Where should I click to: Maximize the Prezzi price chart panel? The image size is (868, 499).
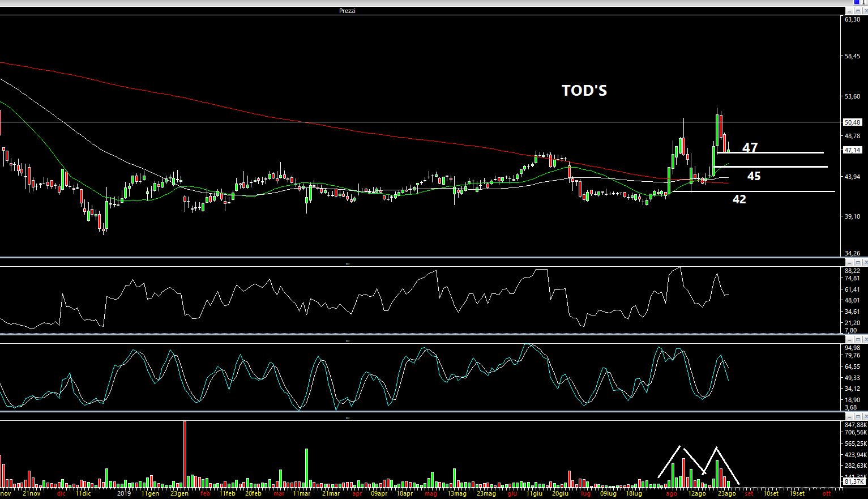(857, 11)
